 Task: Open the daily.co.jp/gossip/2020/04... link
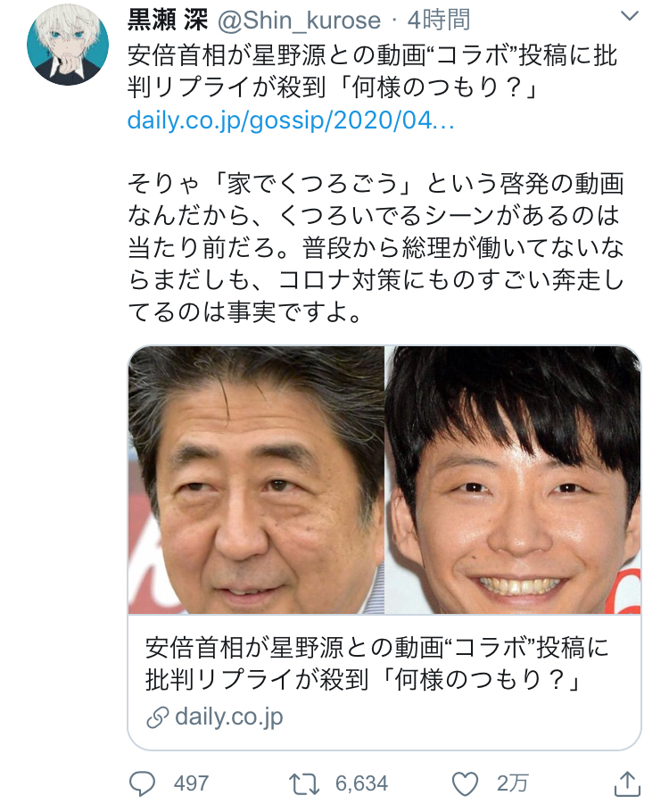tap(291, 120)
